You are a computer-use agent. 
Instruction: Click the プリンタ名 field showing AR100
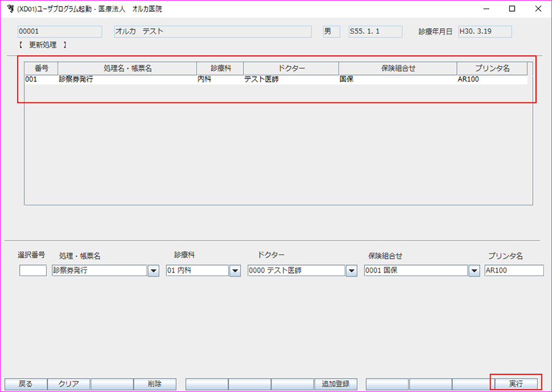point(514,270)
